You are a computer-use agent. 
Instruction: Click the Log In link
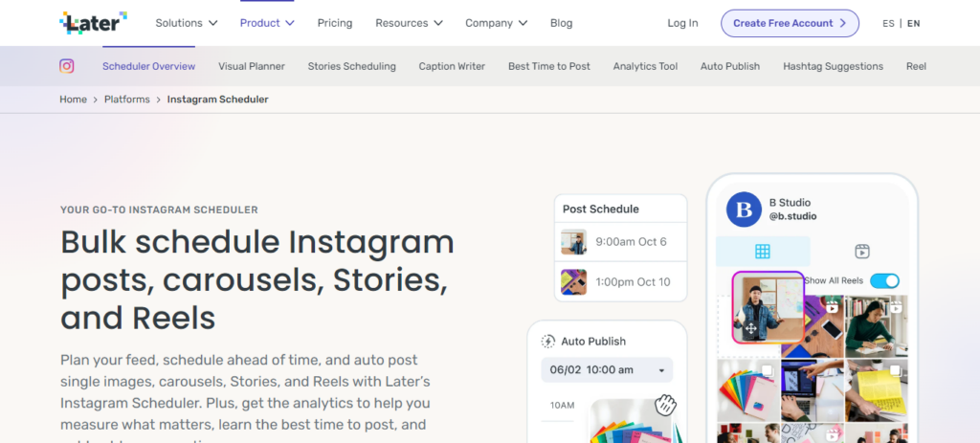point(682,23)
